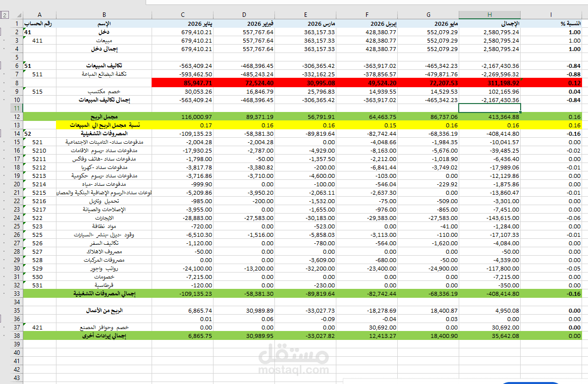Image resolution: width=588 pixels, height=384 pixels.
Task: Click the 'رقم الحساب' header cell
Action: [x=40, y=24]
